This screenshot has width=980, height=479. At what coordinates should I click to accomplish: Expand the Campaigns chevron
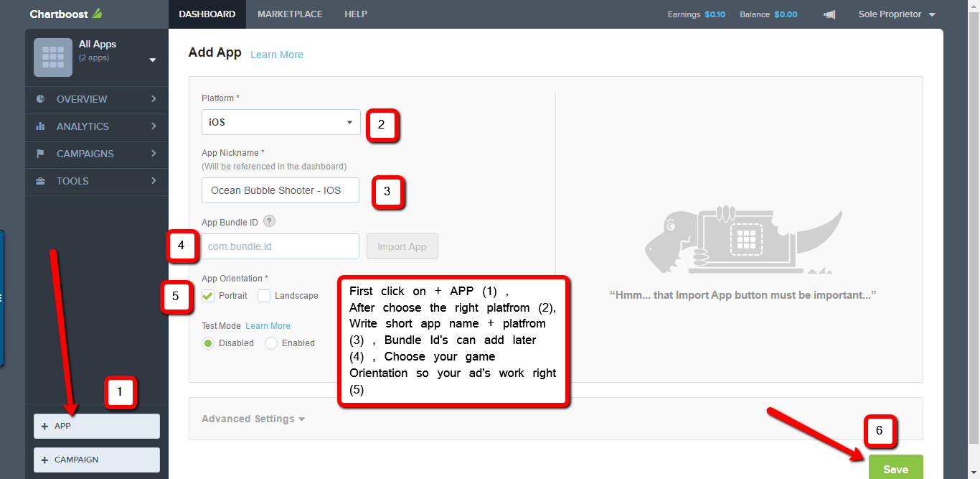click(x=154, y=154)
